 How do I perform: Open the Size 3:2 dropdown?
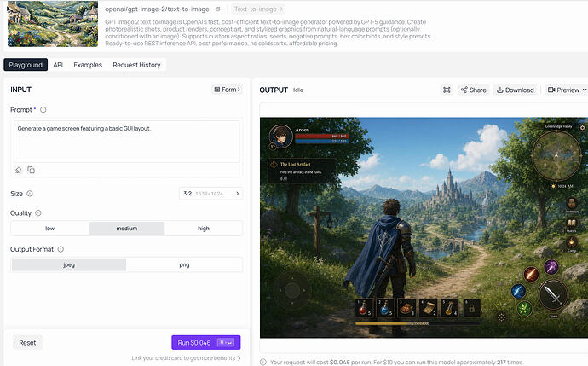pos(210,194)
